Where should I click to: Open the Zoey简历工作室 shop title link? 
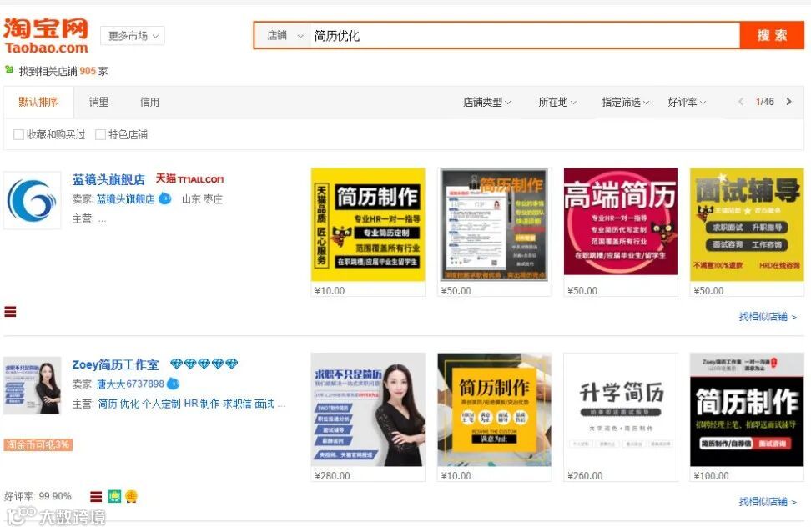[115, 364]
